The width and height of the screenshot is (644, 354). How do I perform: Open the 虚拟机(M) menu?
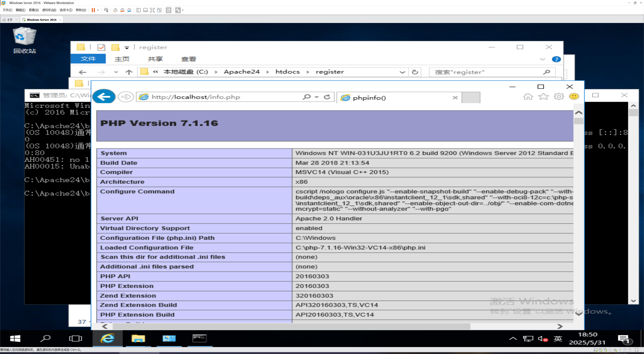coord(49,10)
